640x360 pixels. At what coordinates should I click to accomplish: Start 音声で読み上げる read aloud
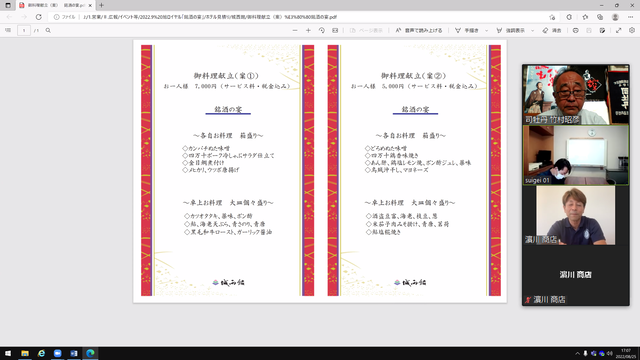pos(419,30)
